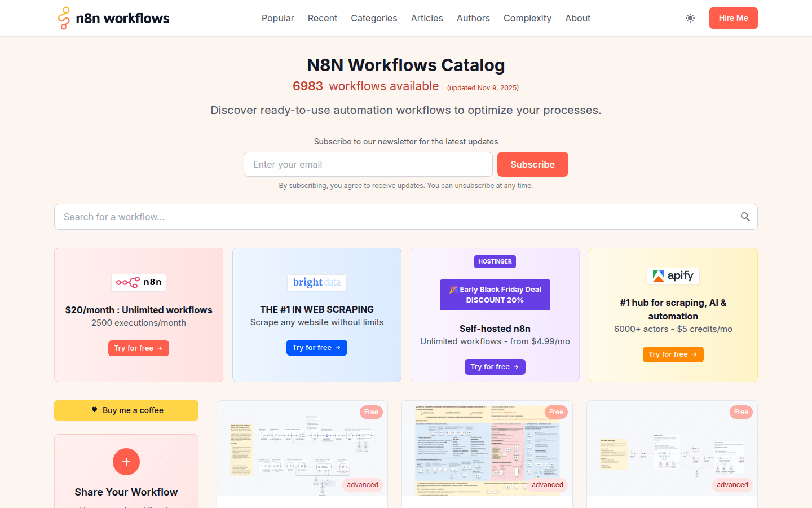
Task: Click the Hostinger badge on the purple card
Action: click(x=495, y=261)
